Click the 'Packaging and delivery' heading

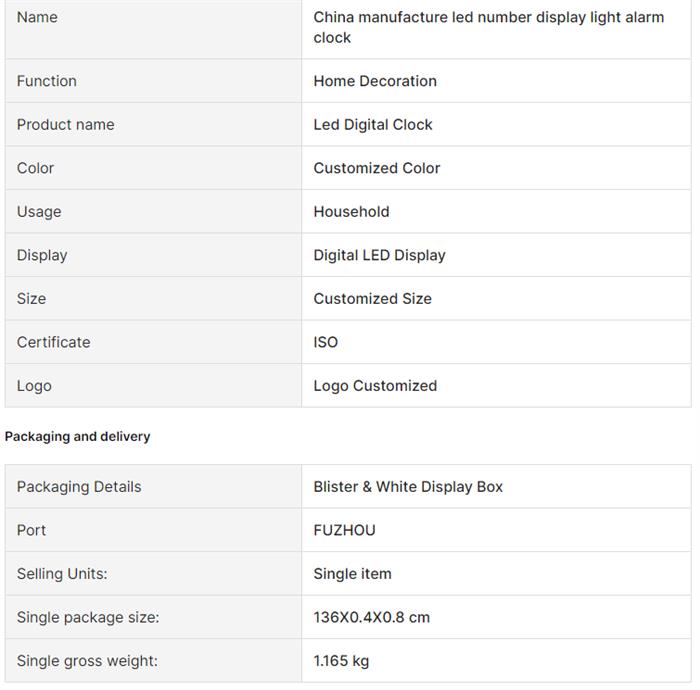(78, 437)
